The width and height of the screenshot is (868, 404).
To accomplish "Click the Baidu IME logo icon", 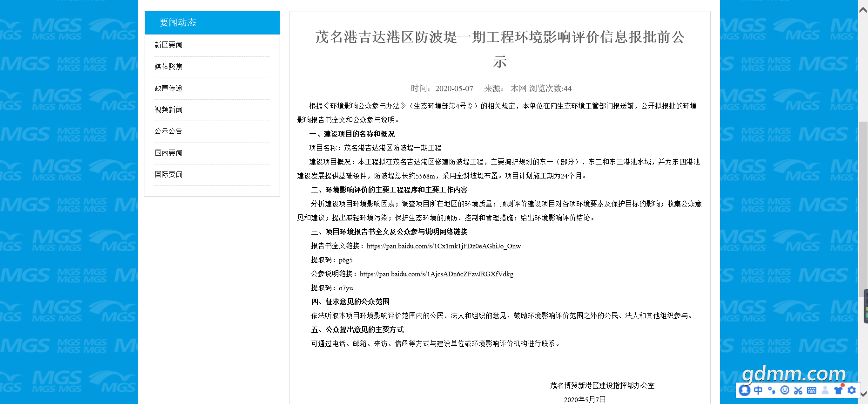I will coord(745,390).
